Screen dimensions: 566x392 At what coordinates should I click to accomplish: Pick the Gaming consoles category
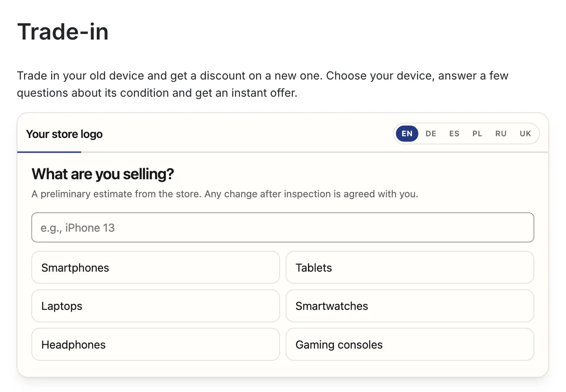410,345
